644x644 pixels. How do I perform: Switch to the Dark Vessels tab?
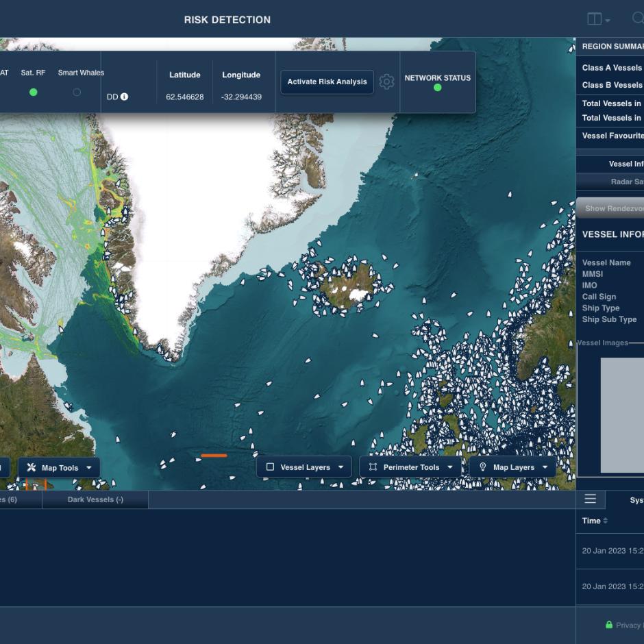tap(95, 500)
